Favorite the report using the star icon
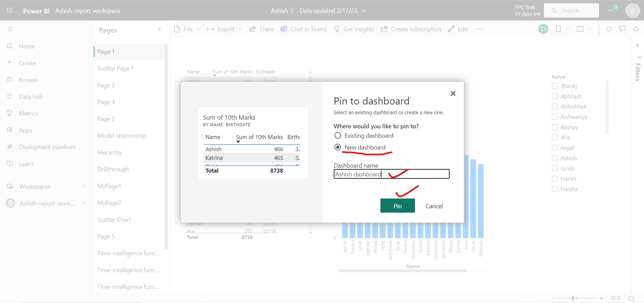 pos(636,29)
